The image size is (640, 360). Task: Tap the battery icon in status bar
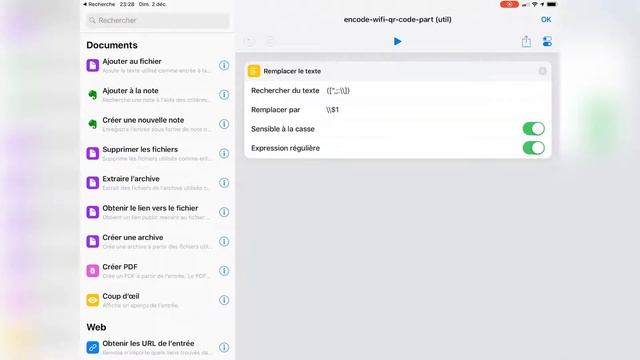[x=551, y=4]
